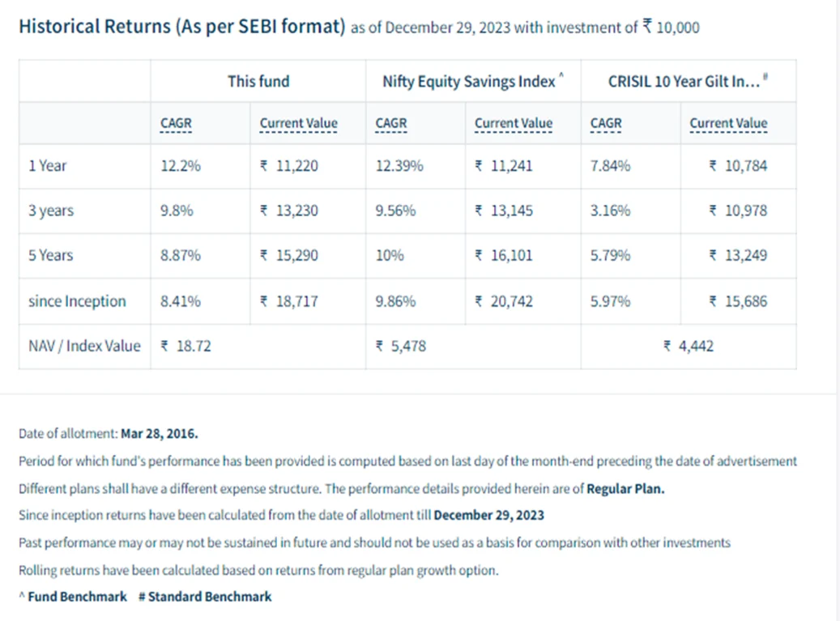840x621 pixels.
Task: Click the ₹ 5,478 index value
Action: (x=401, y=346)
